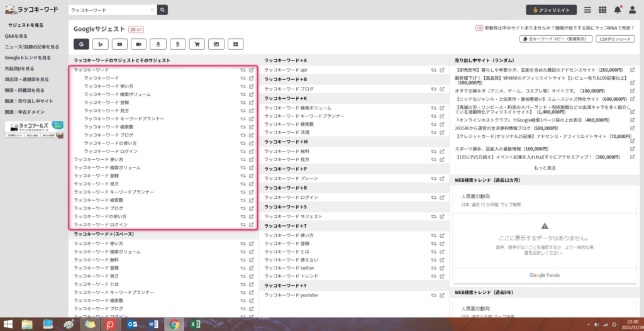This screenshot has height=331, width=644.
Task: Click the アフィリエイト button
Action: 551,10
